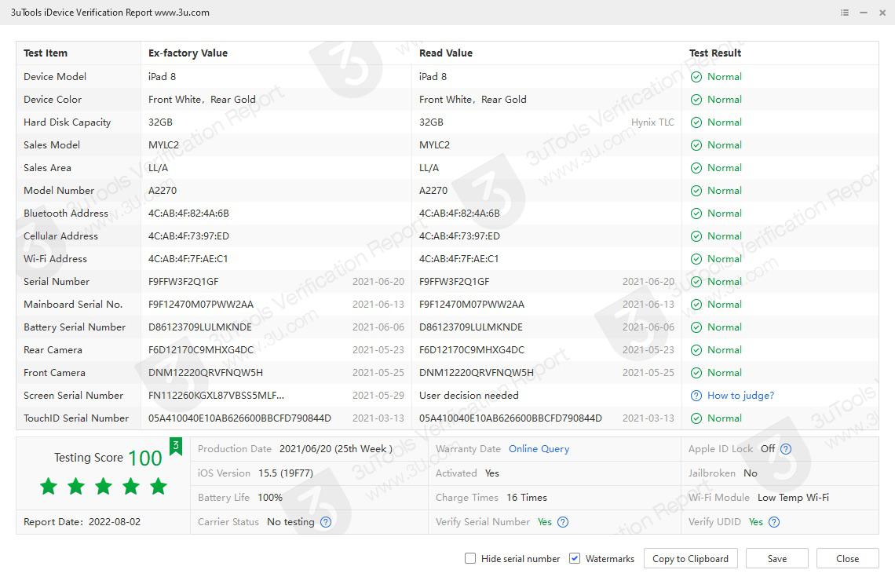Click the question icon beside How to judge
The width and height of the screenshot is (895, 588).
tap(696, 396)
